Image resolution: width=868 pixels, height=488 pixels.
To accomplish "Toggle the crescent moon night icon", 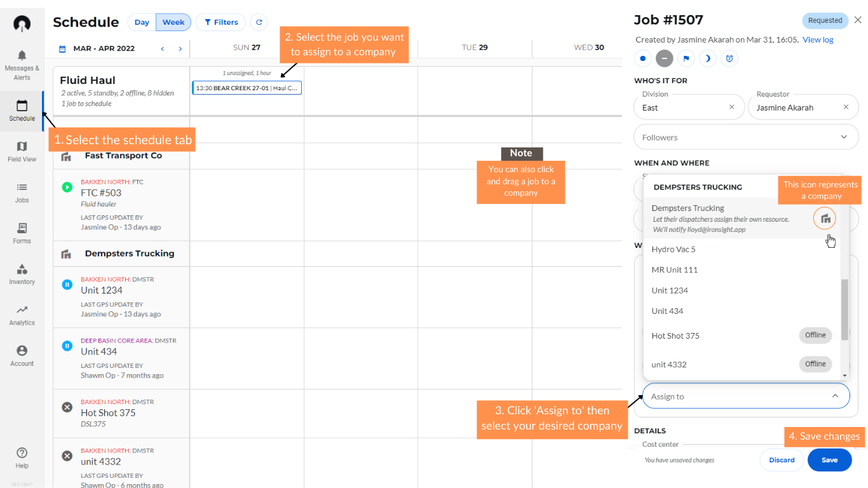I will point(708,58).
